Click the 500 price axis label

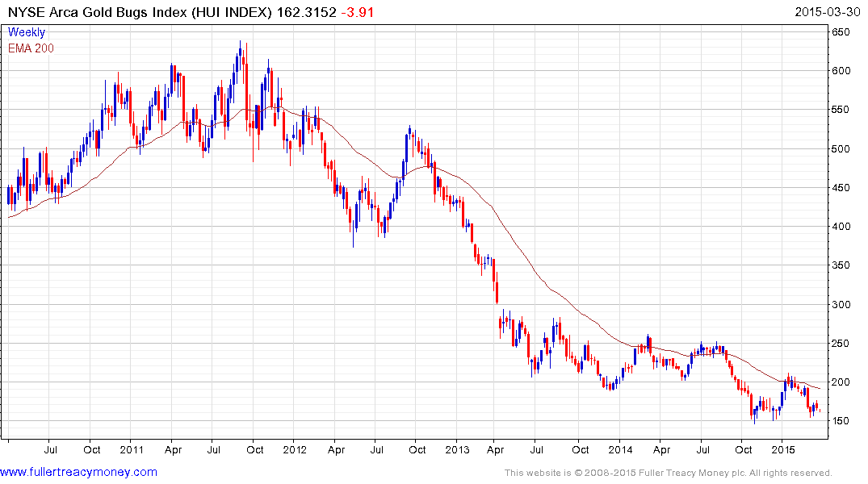click(841, 148)
